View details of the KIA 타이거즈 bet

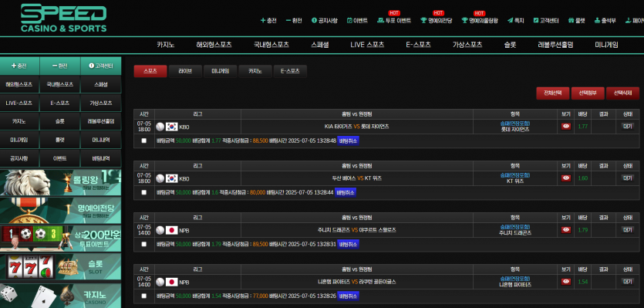(x=566, y=127)
